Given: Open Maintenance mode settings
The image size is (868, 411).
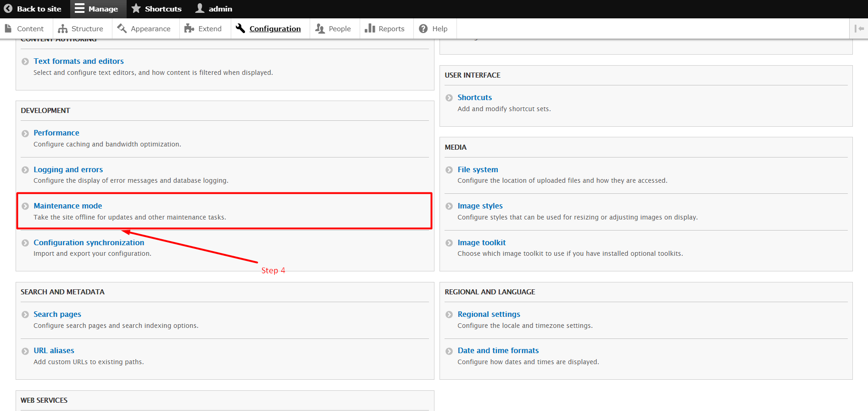Looking at the screenshot, I should coord(68,206).
